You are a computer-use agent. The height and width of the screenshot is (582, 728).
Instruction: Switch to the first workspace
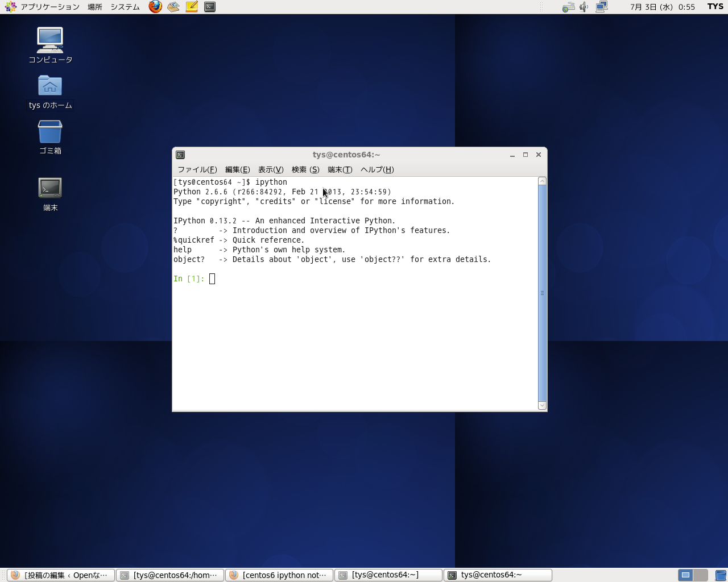coord(685,575)
